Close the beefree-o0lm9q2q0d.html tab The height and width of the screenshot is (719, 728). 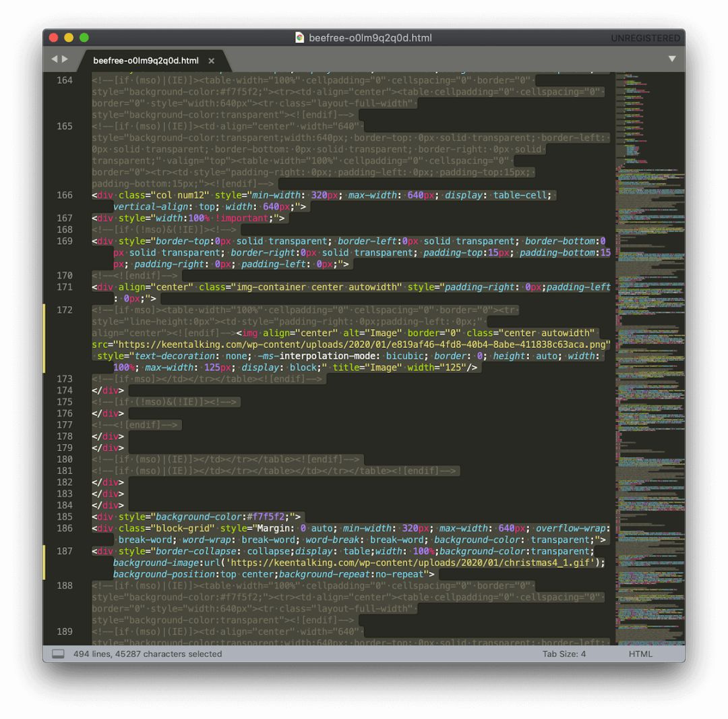coord(211,61)
